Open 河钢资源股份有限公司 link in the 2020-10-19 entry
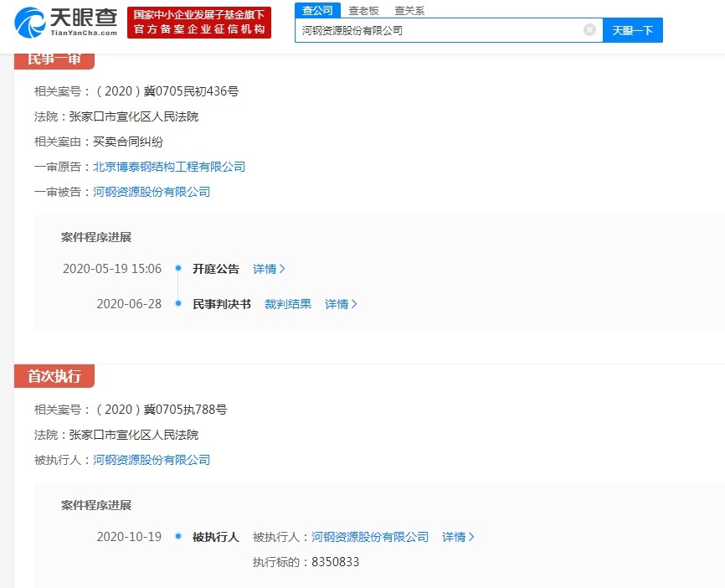 370,537
